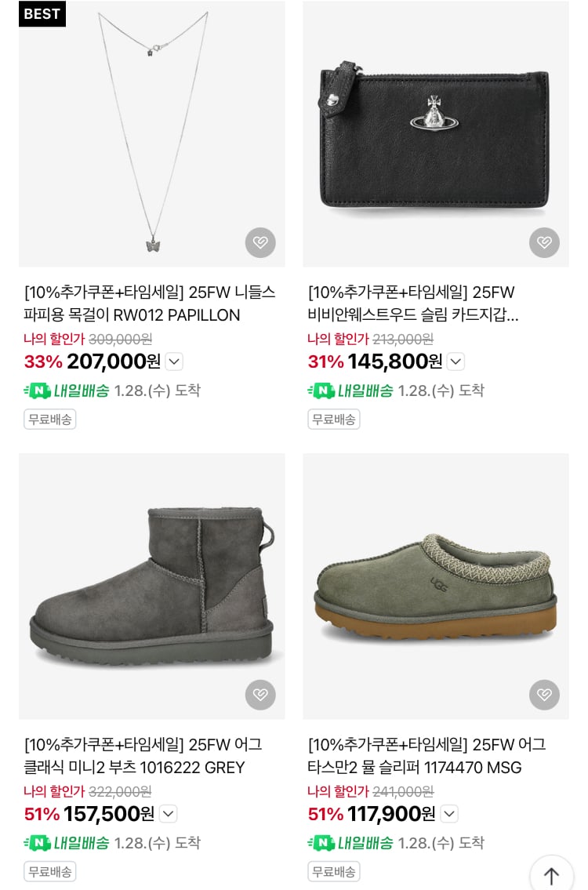Viewport: 588px width, 890px height.
Task: Show discount details beside 117,900원
Action: pos(448,814)
